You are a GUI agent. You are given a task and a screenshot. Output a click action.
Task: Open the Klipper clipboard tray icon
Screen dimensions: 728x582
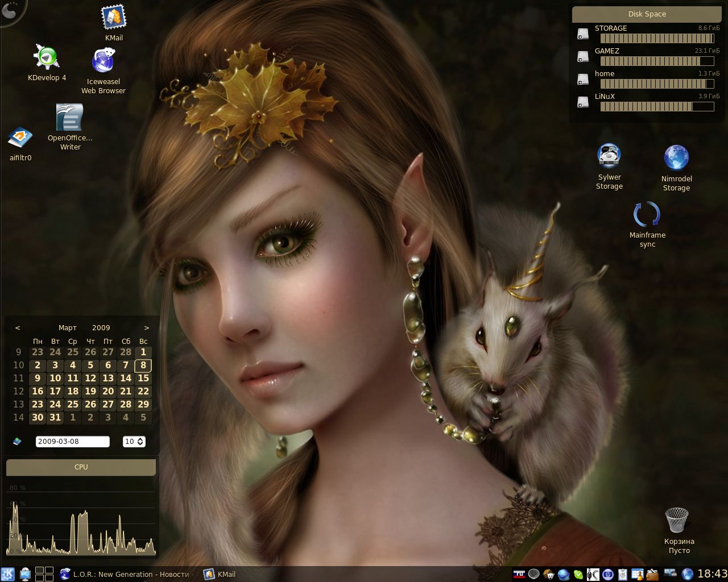coord(623,574)
